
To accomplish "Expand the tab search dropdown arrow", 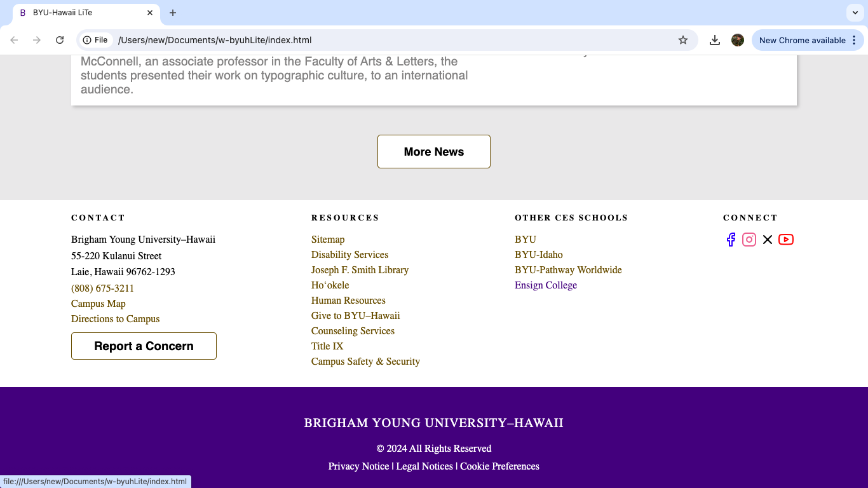I will tap(855, 13).
